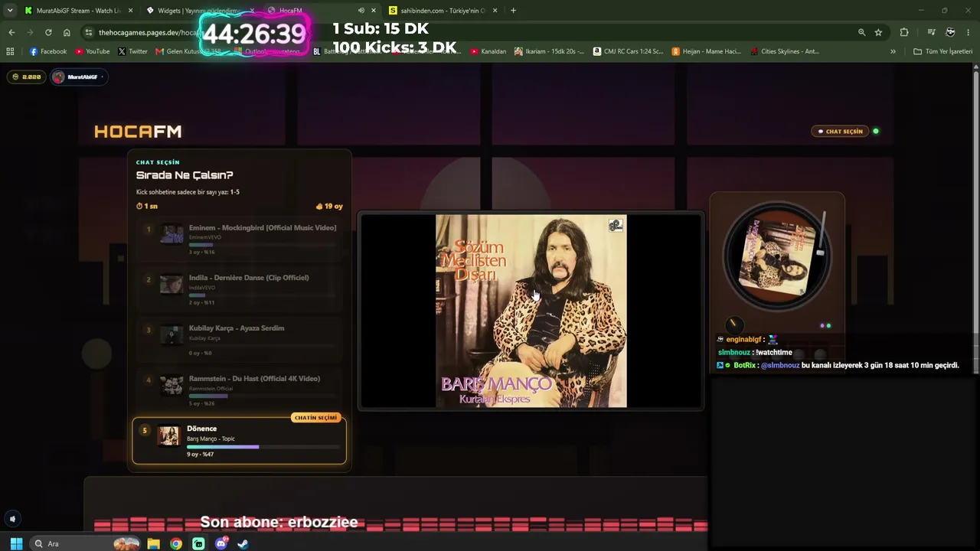
Task: Select Eminem - Mockingbird vote option
Action: (239, 239)
